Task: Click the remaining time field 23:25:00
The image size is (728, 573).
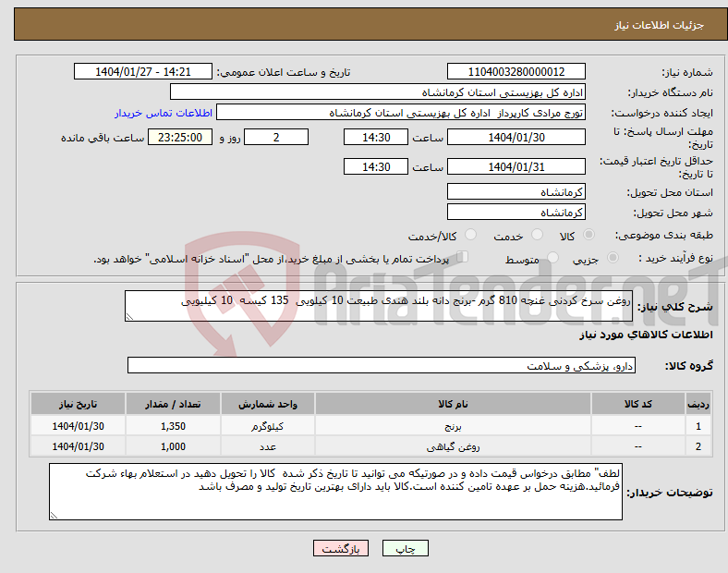Action: [180, 137]
